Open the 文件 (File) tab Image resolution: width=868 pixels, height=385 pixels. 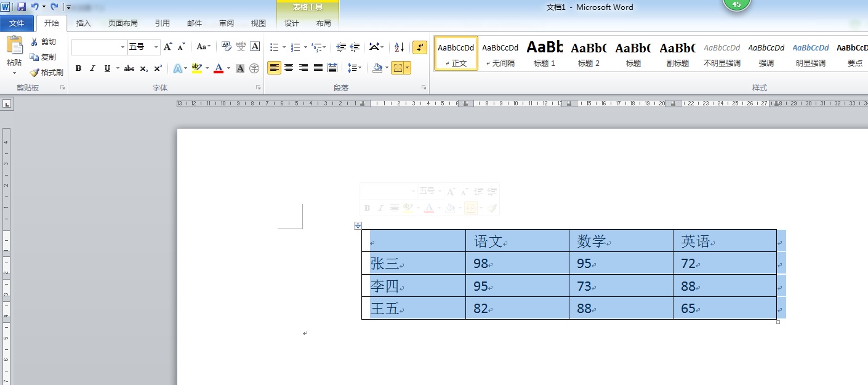coord(17,23)
